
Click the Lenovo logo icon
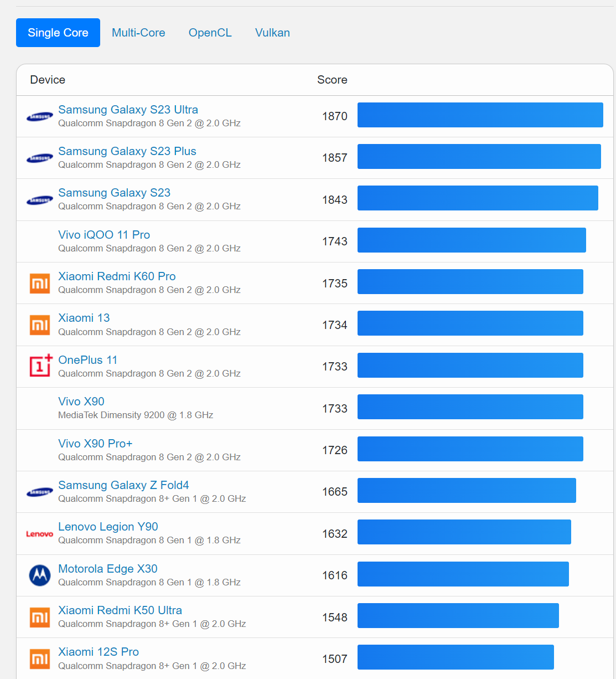point(40,534)
